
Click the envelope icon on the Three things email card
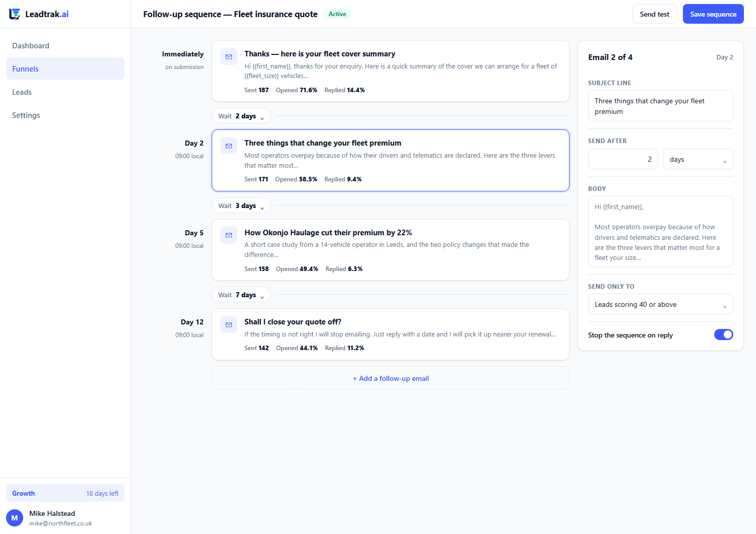pos(229,146)
